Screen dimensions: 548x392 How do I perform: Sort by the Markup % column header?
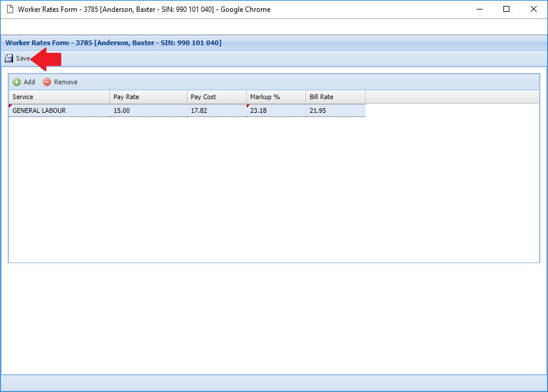(x=276, y=97)
